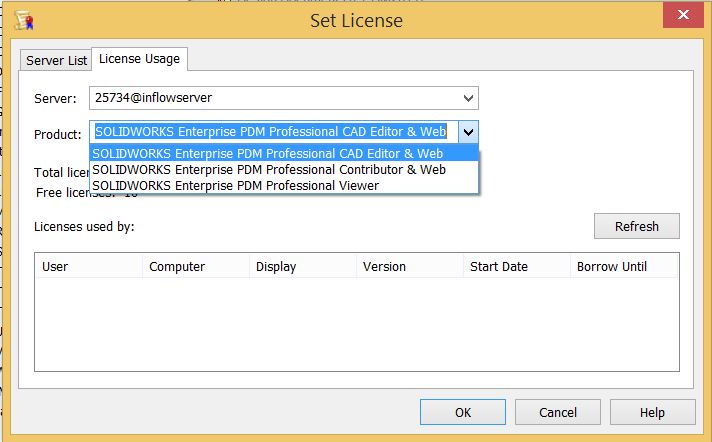This screenshot has height=442, width=712.
Task: Confirm with the OK button
Action: [463, 412]
